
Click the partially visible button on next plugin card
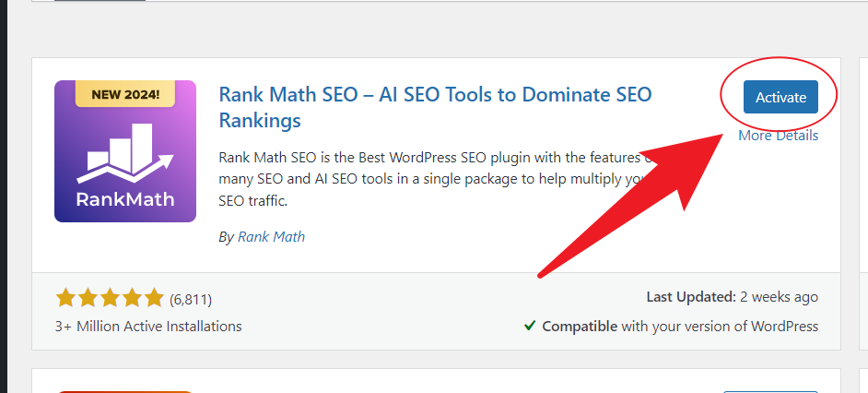[780, 390]
